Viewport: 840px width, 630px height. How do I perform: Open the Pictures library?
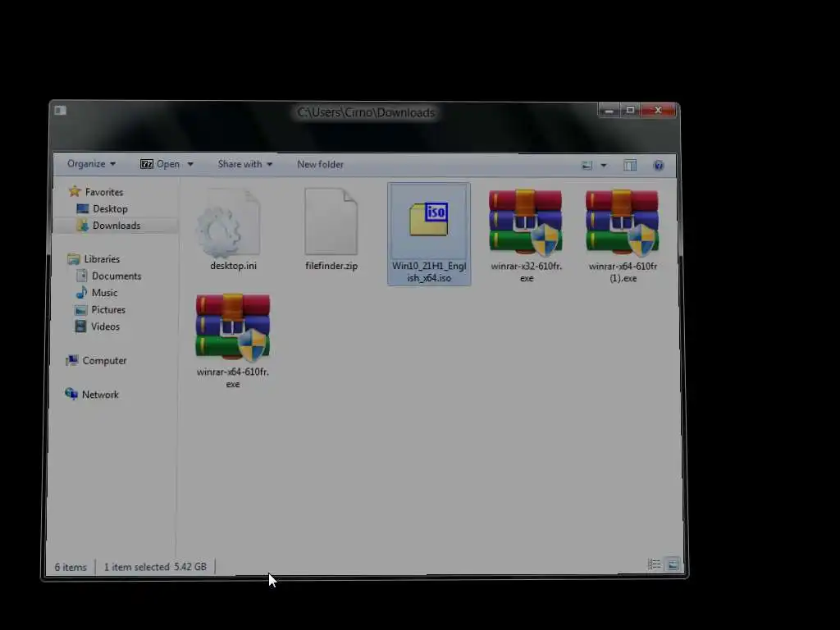tap(101, 309)
